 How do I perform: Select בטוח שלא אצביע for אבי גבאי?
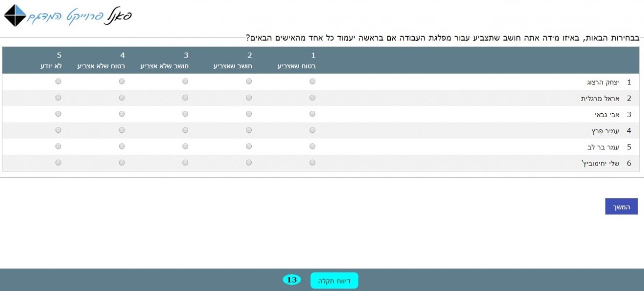click(122, 114)
